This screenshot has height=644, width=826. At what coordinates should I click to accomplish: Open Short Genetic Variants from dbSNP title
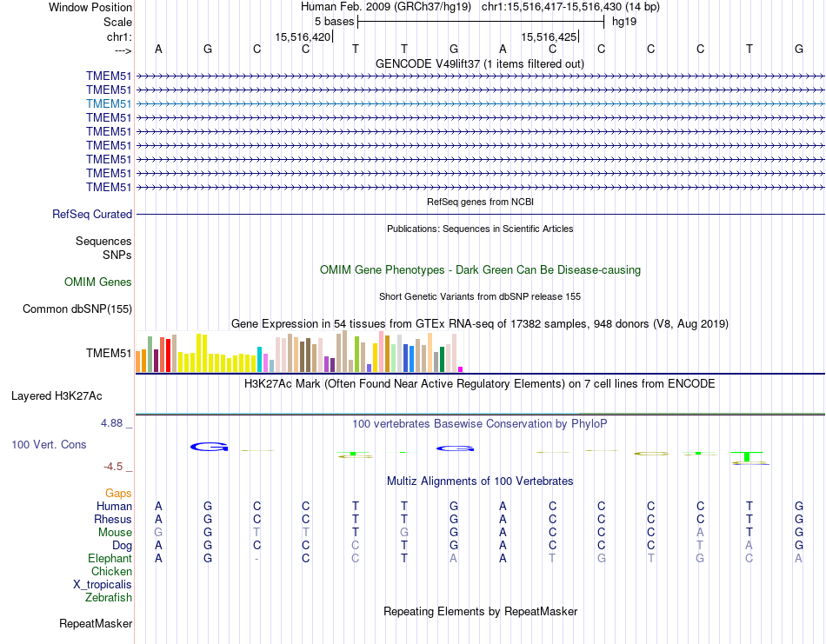pyautogui.click(x=480, y=296)
